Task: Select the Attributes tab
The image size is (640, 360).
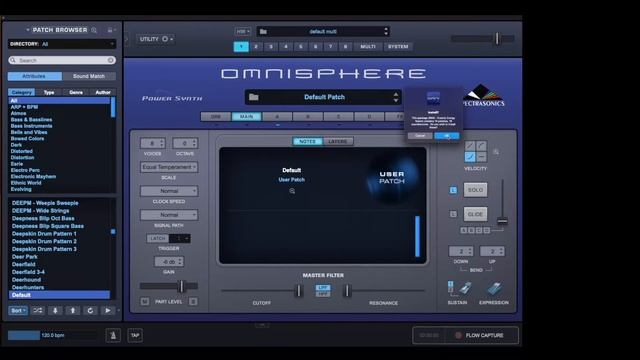Action: (35, 76)
